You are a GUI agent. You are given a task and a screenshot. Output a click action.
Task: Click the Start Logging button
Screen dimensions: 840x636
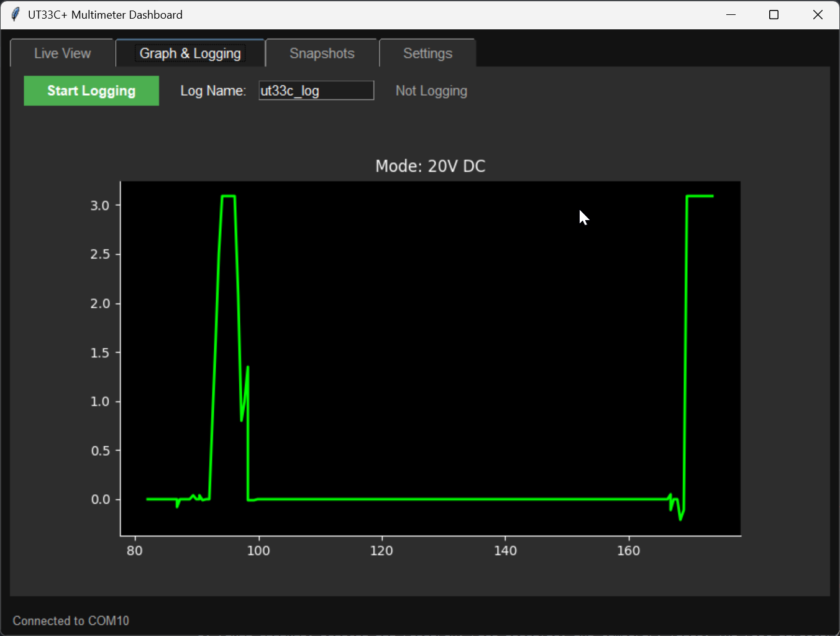click(x=91, y=91)
